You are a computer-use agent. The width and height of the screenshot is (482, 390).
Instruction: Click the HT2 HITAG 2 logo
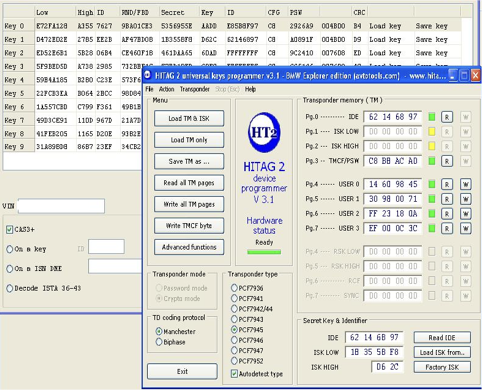[x=264, y=132]
